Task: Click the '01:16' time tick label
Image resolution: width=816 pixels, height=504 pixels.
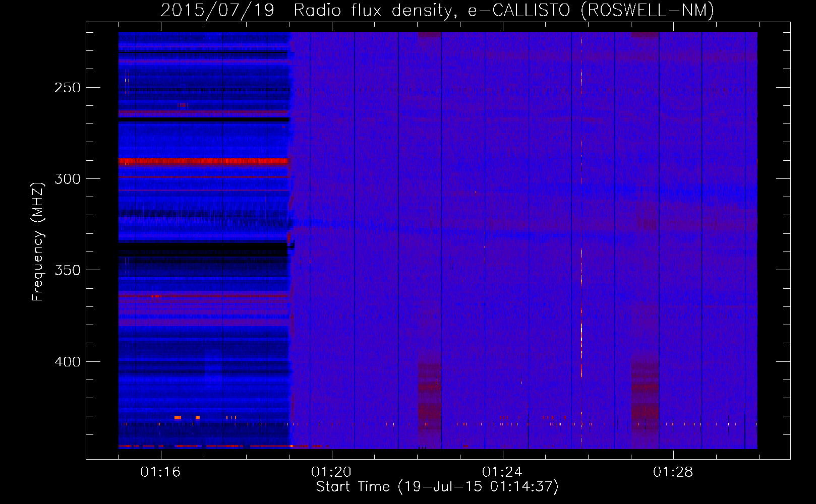Action: click(x=160, y=472)
